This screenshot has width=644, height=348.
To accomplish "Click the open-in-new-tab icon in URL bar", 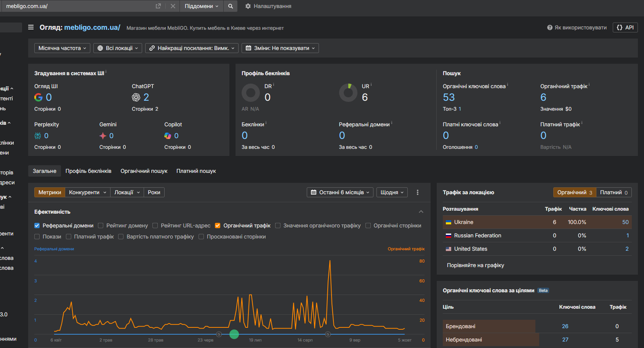I will click(x=158, y=6).
